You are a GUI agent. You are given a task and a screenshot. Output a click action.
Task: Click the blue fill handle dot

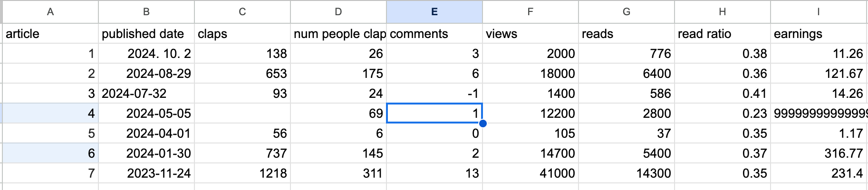click(482, 123)
